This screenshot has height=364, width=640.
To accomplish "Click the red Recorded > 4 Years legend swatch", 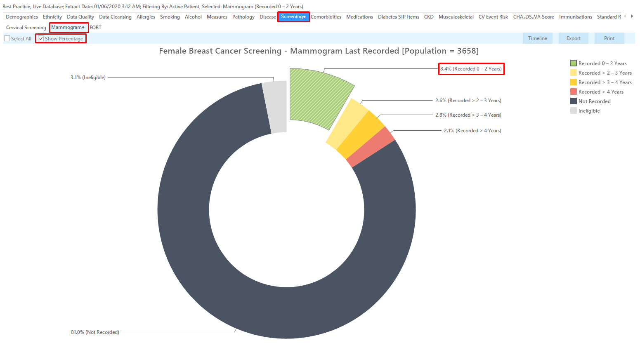I will (x=573, y=92).
